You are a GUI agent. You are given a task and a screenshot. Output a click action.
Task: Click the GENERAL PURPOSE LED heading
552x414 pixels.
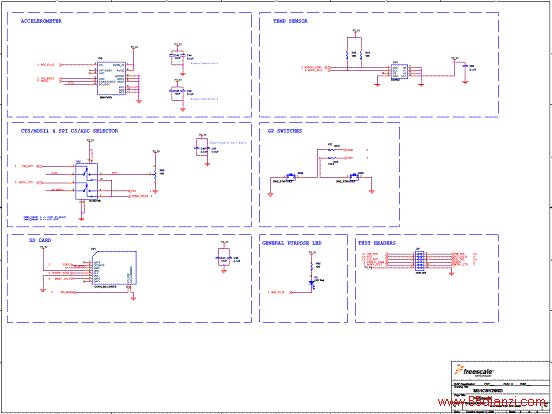tap(292, 243)
